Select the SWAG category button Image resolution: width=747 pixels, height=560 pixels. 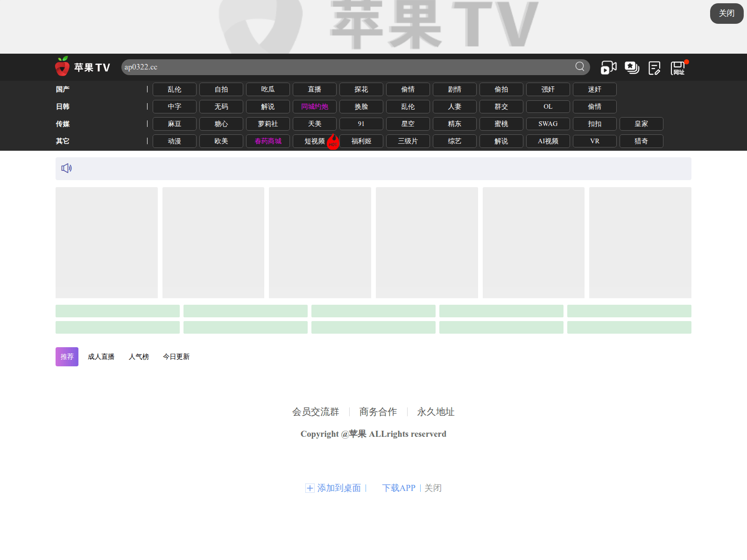coord(548,124)
